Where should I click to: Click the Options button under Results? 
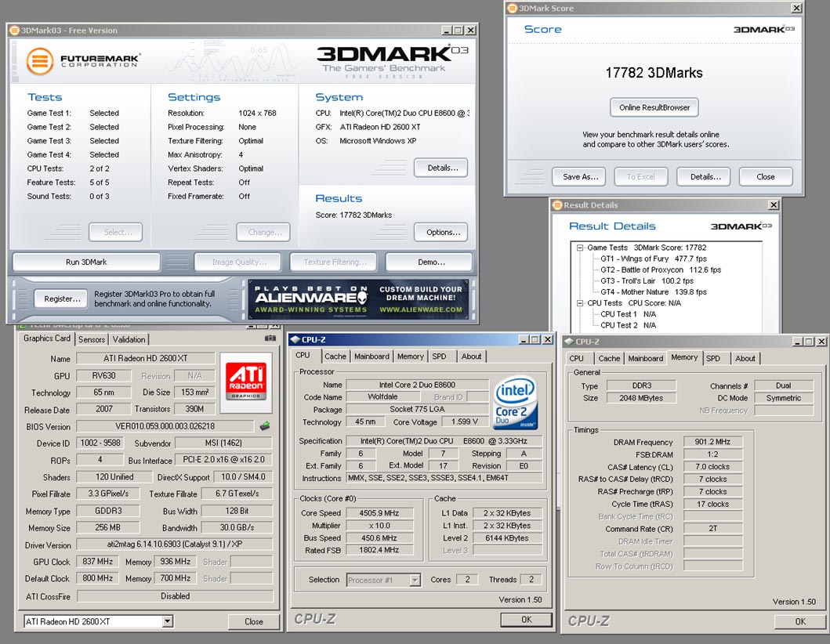pyautogui.click(x=440, y=233)
